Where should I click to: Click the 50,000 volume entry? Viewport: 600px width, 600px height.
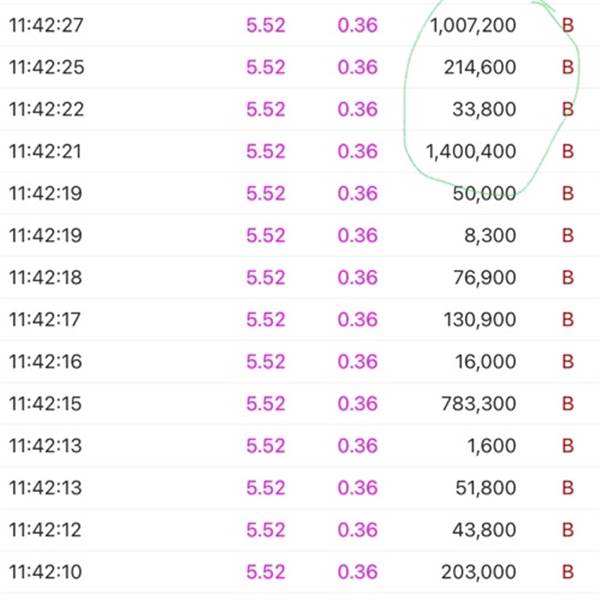(484, 194)
